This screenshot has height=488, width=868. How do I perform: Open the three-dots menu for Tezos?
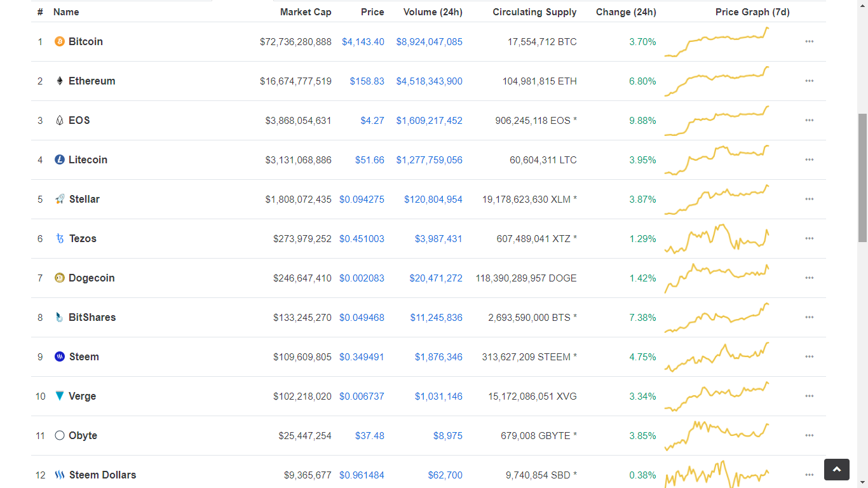[810, 238]
